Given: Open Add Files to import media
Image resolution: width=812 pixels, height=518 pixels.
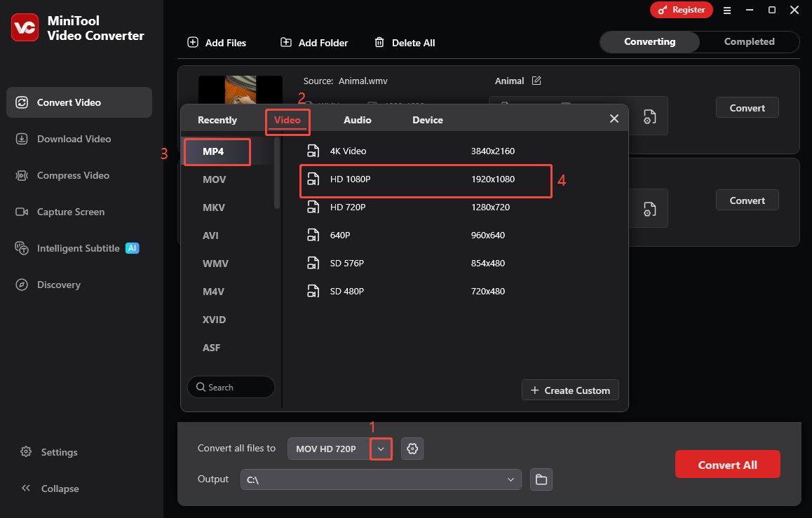Looking at the screenshot, I should pyautogui.click(x=217, y=42).
